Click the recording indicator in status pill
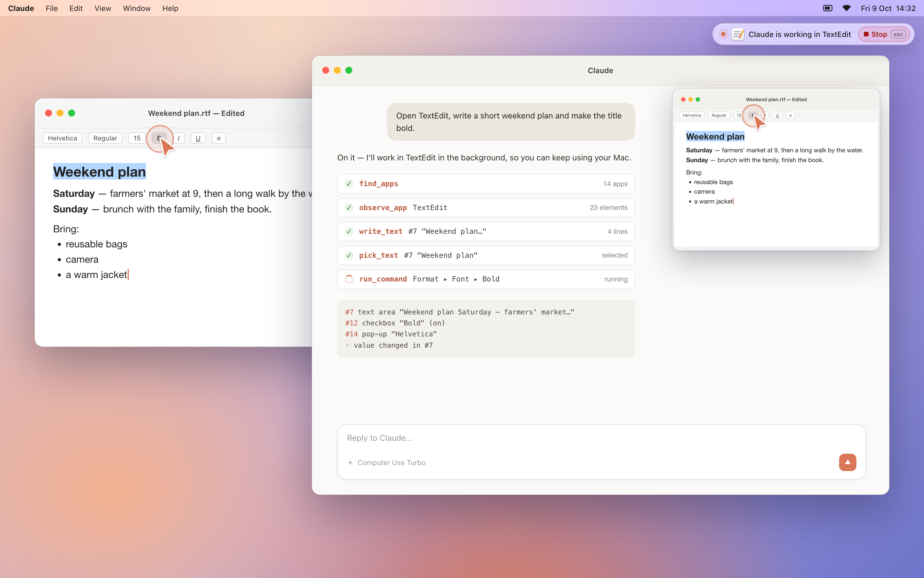924x578 pixels. [723, 34]
